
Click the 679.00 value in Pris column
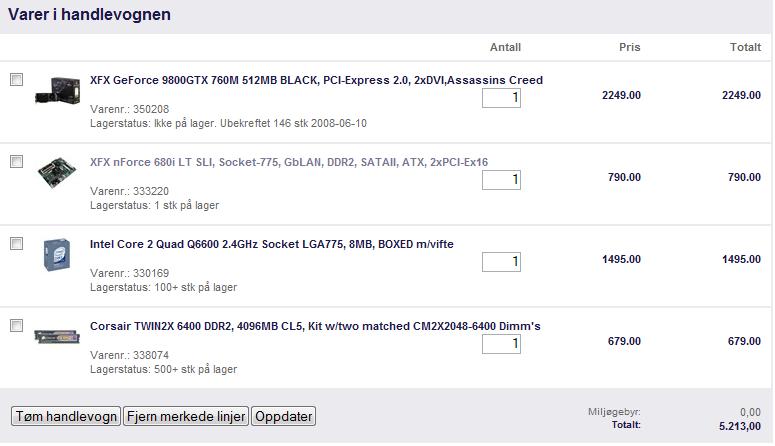[x=624, y=342]
